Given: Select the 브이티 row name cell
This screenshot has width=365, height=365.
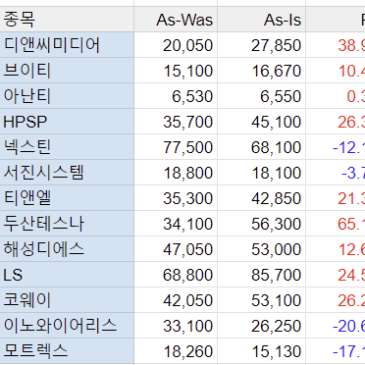Looking at the screenshot, I should [x=67, y=71].
